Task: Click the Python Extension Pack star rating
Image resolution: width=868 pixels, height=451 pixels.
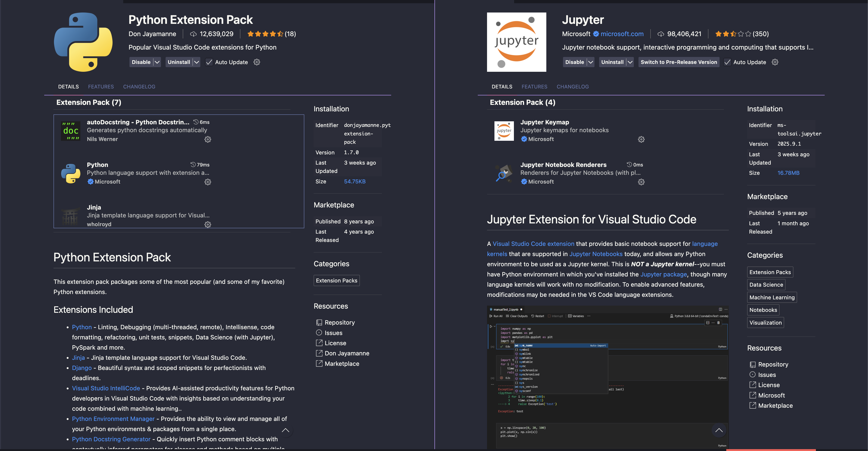Action: [265, 34]
